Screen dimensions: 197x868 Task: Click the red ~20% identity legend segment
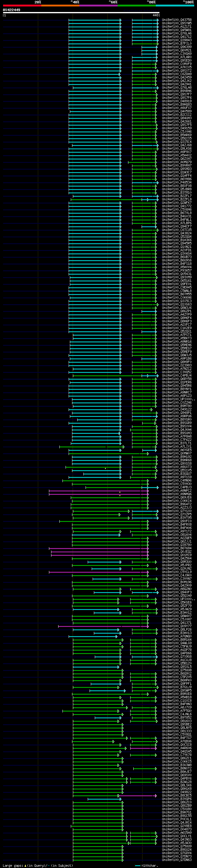[22, 6]
